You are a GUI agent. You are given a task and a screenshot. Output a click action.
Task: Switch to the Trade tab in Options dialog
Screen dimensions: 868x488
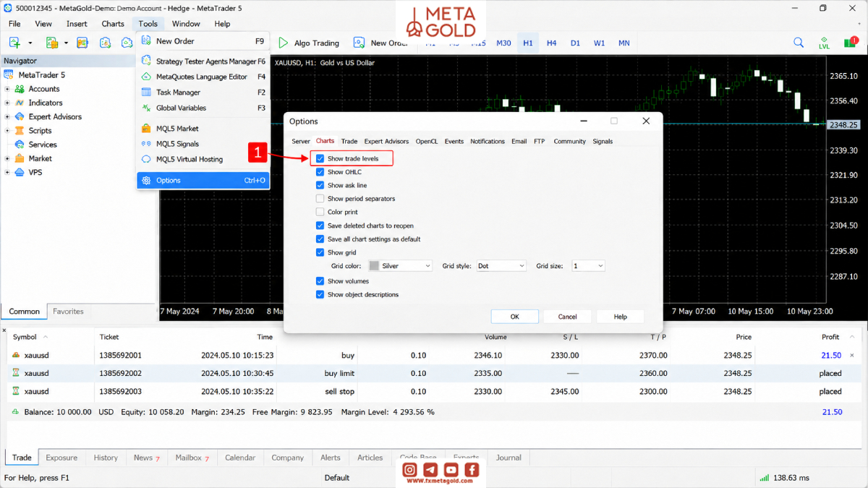(349, 141)
